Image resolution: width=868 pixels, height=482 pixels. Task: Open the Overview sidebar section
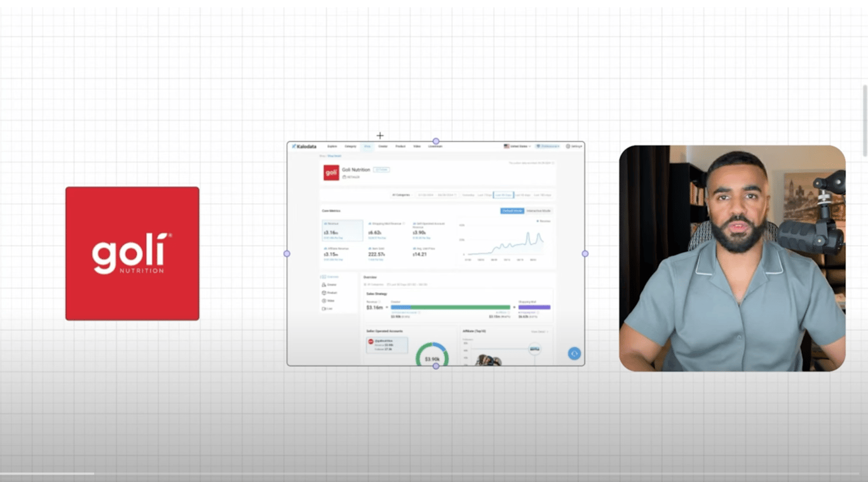330,277
